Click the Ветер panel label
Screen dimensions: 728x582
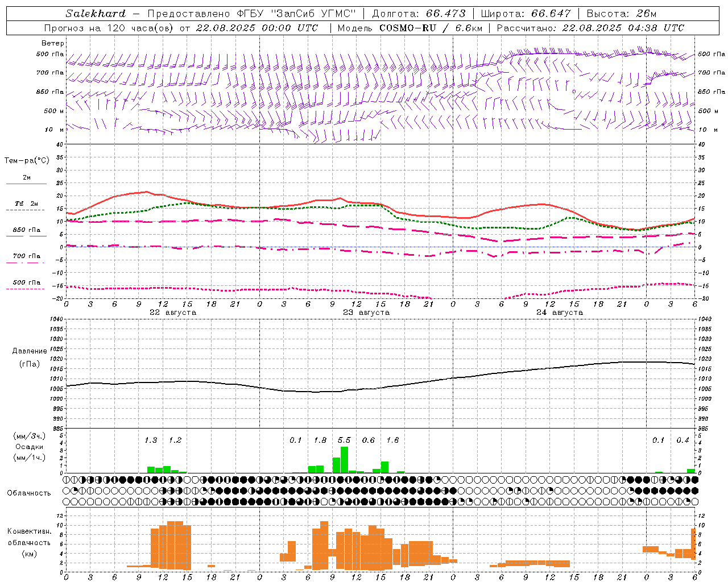[x=53, y=43]
